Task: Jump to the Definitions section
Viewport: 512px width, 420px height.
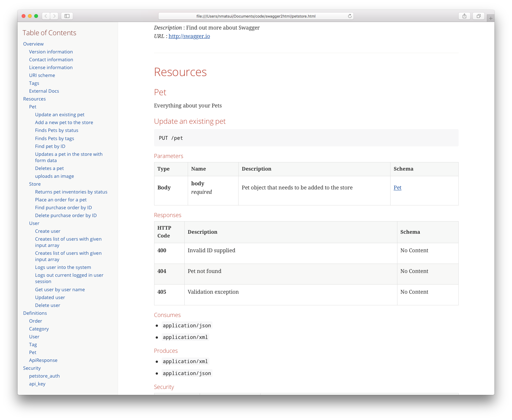Action: (x=35, y=313)
